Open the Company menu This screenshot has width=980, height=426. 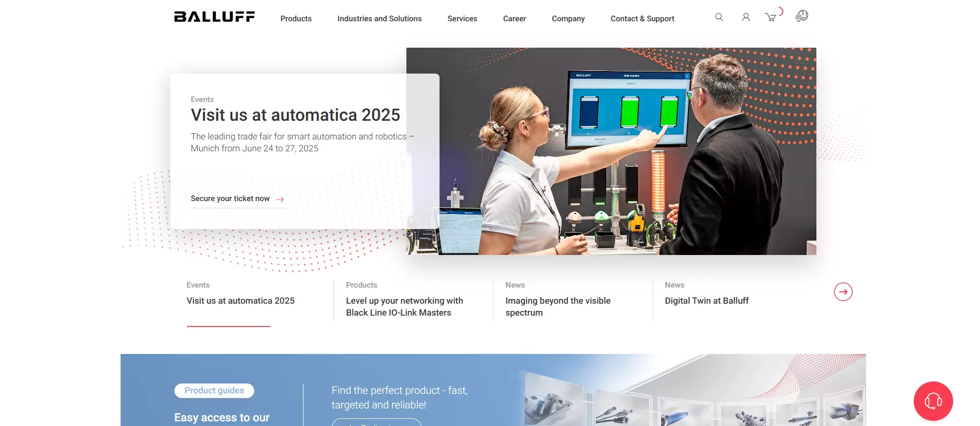568,19
